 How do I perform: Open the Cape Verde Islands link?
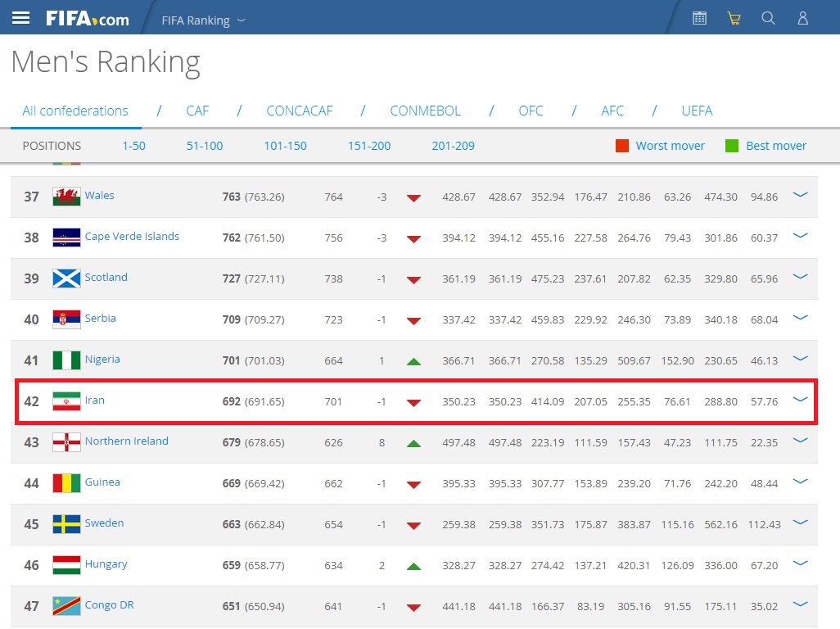[x=132, y=236]
